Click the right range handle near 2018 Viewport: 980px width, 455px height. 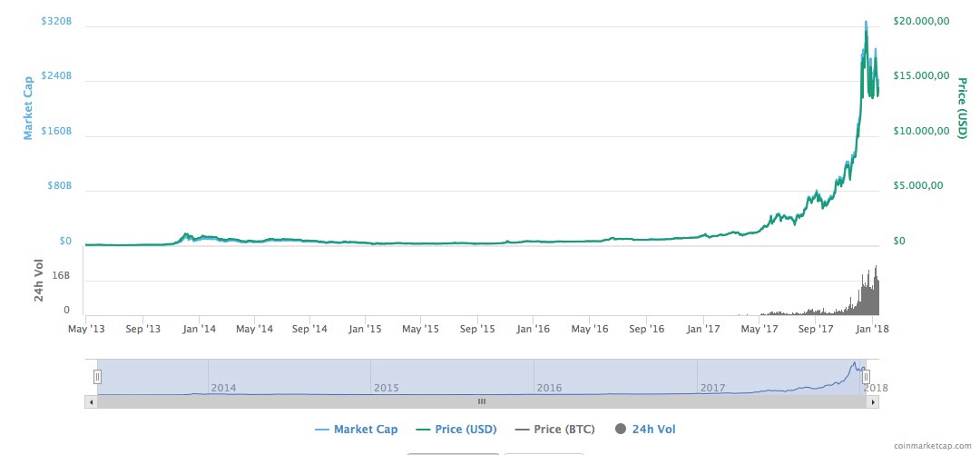[867, 377]
